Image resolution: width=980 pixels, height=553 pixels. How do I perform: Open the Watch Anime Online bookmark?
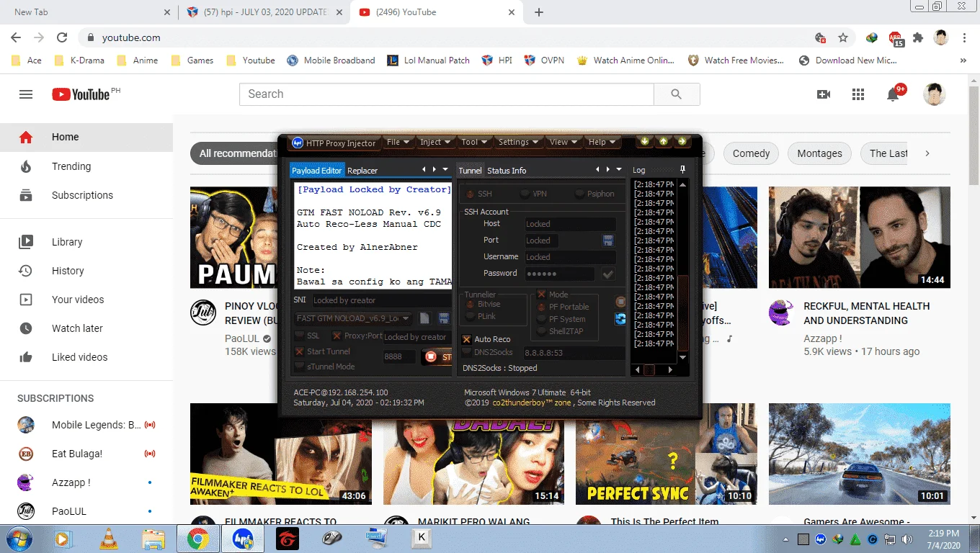click(626, 60)
